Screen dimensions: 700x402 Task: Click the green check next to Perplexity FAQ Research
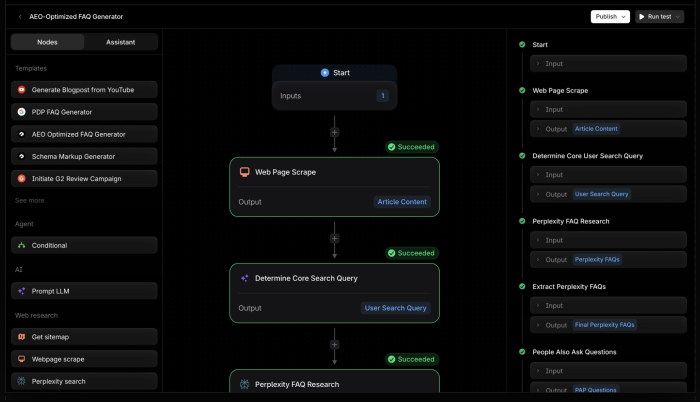point(522,220)
